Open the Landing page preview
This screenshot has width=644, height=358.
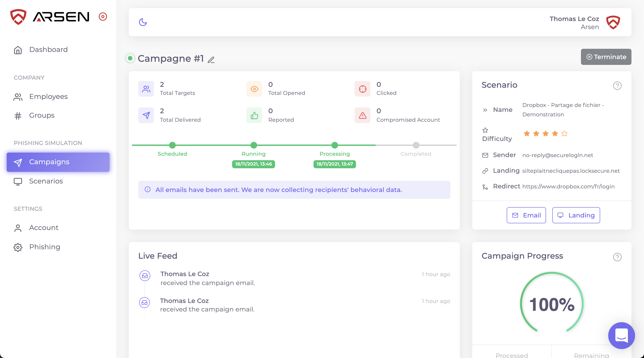point(576,215)
